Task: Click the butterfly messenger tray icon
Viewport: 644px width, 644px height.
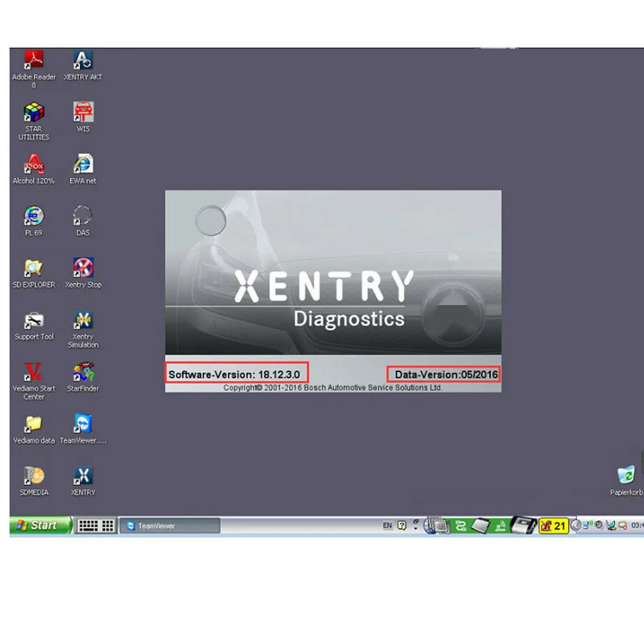Action: click(x=610, y=525)
